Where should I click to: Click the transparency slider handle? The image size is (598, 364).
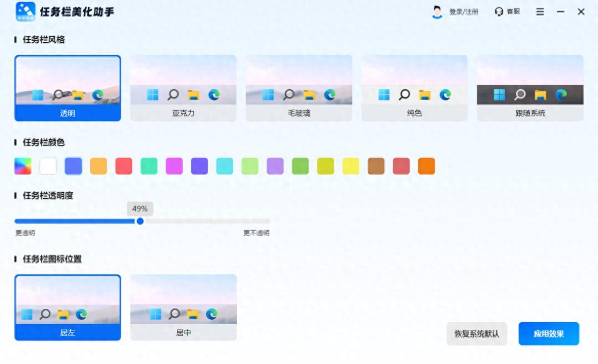tap(140, 221)
